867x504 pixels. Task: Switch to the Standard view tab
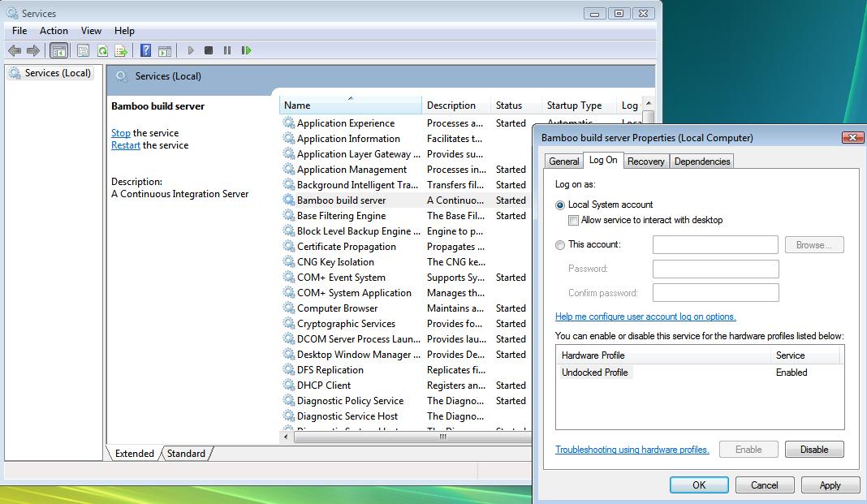pyautogui.click(x=186, y=453)
